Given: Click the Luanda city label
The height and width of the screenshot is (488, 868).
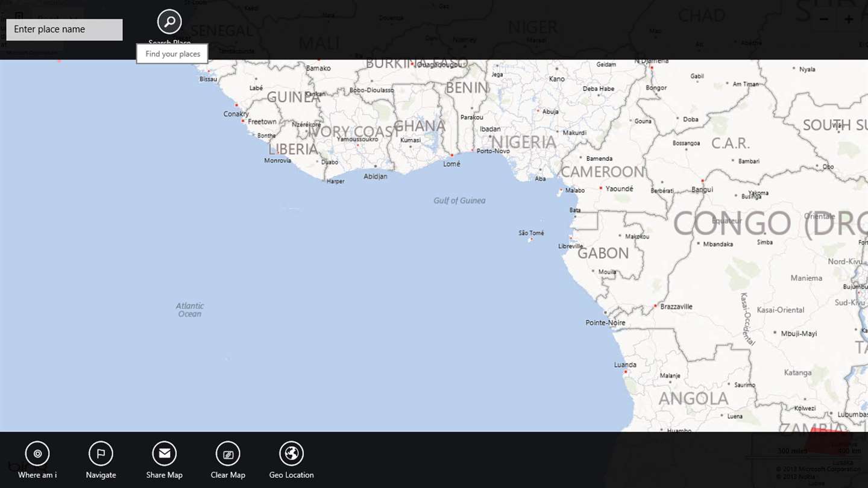Looking at the screenshot, I should pyautogui.click(x=625, y=364).
